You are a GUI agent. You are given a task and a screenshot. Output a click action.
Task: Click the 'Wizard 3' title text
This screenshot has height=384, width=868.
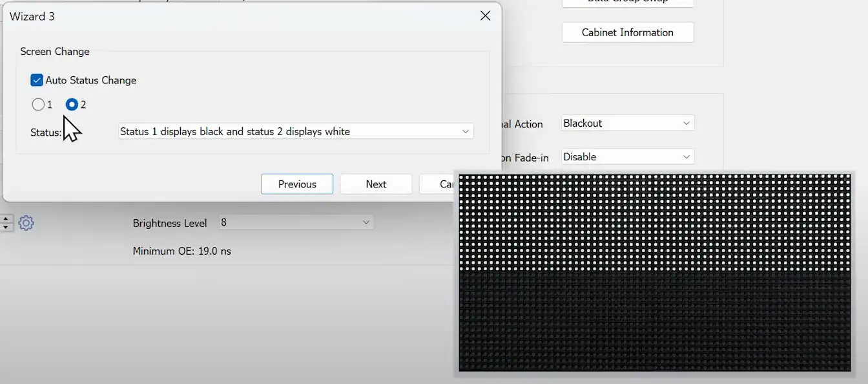[32, 16]
